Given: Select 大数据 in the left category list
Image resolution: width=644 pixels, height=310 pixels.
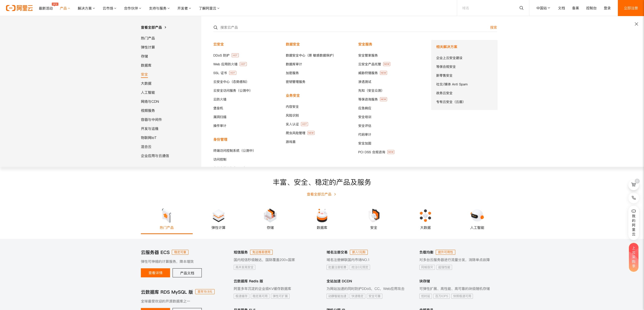Looking at the screenshot, I should [x=146, y=83].
